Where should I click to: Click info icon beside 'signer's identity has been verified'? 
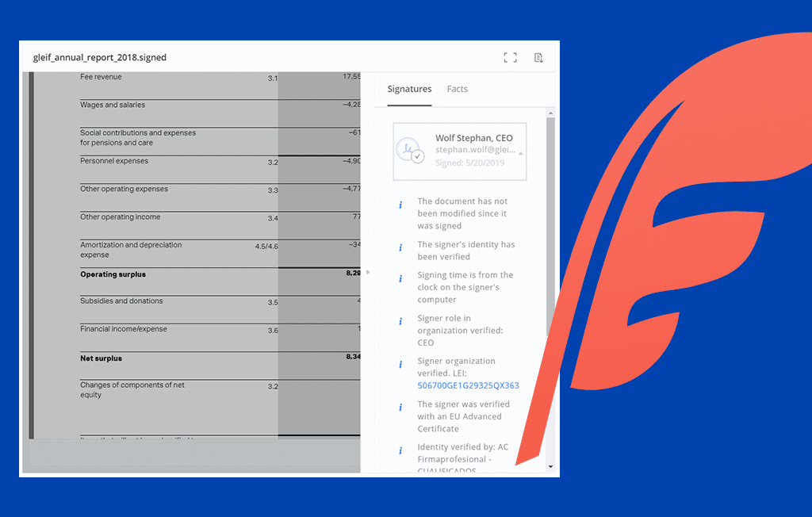(400, 247)
